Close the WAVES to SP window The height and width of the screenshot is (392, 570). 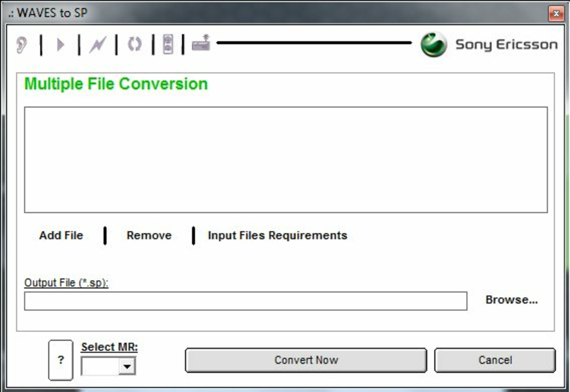pyautogui.click(x=556, y=14)
